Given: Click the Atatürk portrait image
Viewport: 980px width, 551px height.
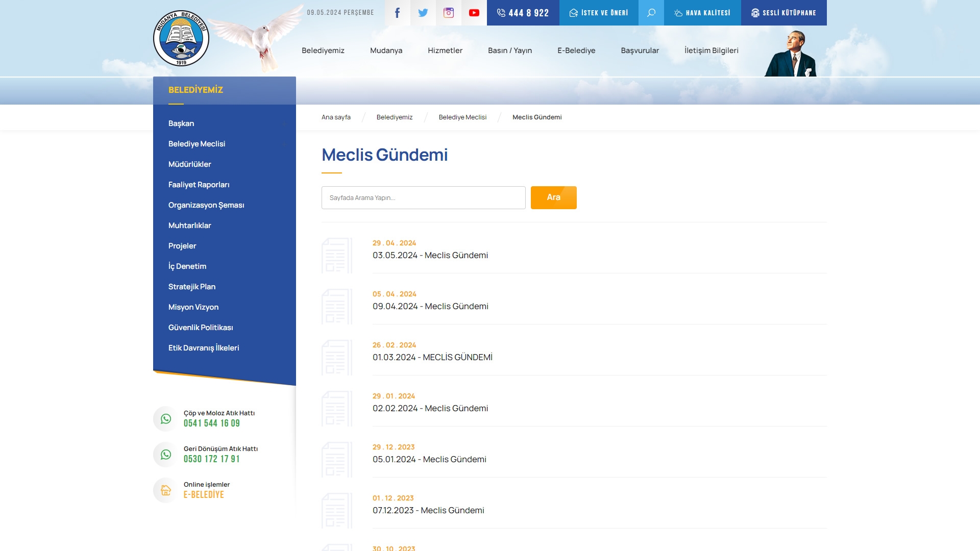Looking at the screenshot, I should click(x=791, y=53).
